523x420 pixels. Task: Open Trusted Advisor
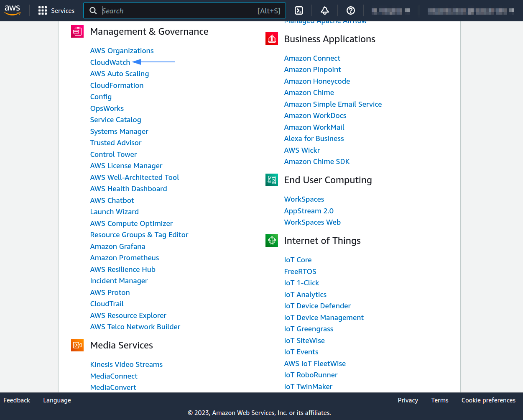click(116, 143)
